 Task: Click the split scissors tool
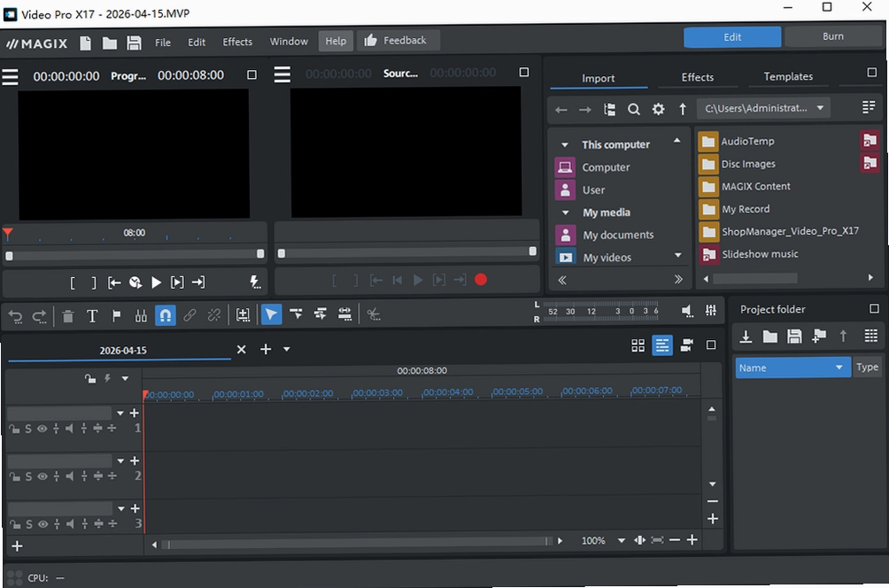point(373,314)
